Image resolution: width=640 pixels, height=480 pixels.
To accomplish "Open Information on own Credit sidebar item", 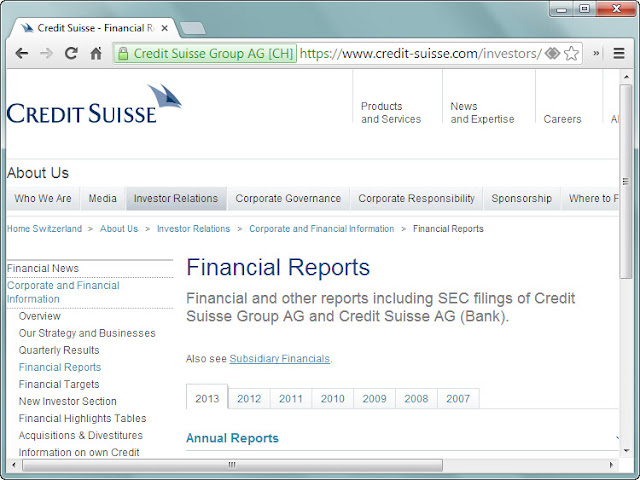I will pos(79,452).
